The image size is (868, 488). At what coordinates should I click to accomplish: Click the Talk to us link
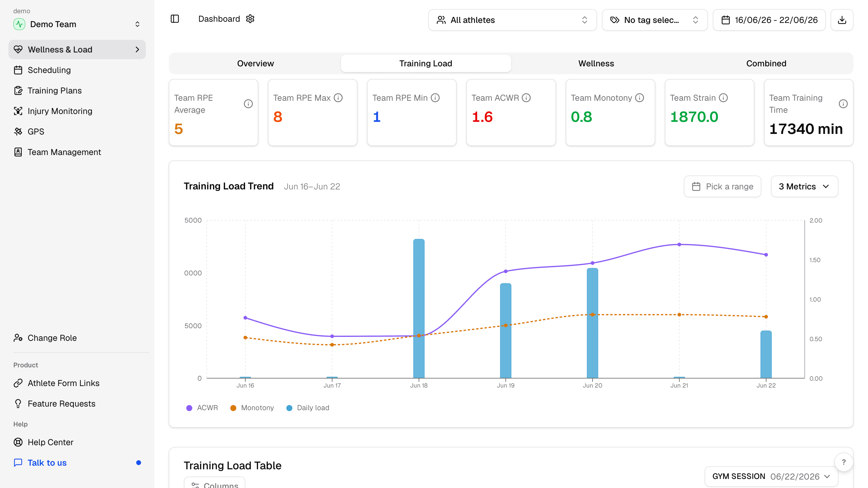coord(77,463)
